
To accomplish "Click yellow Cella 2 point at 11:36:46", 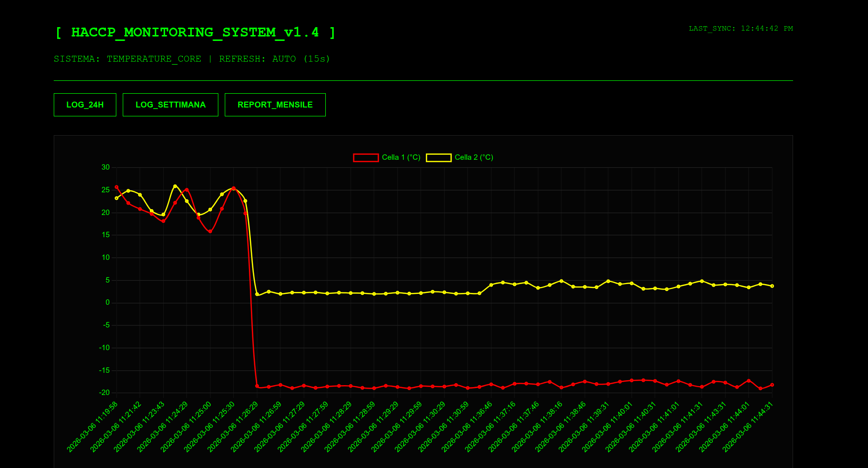I will pos(491,285).
